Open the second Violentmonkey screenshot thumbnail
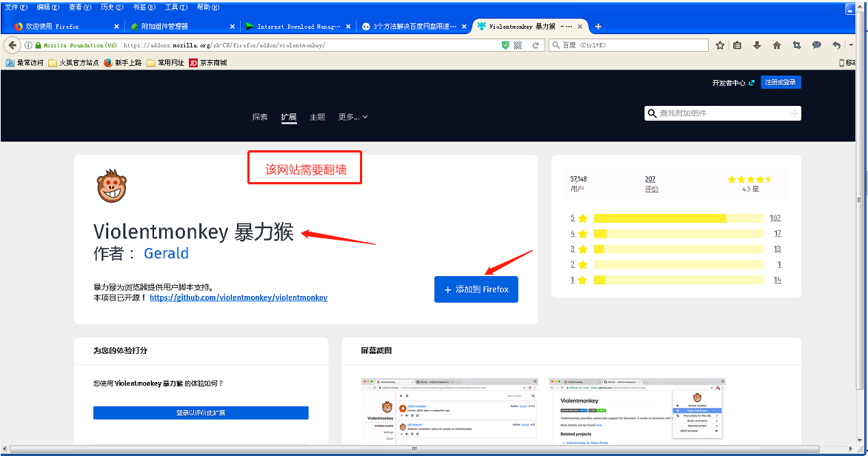The image size is (868, 456). pos(637,412)
